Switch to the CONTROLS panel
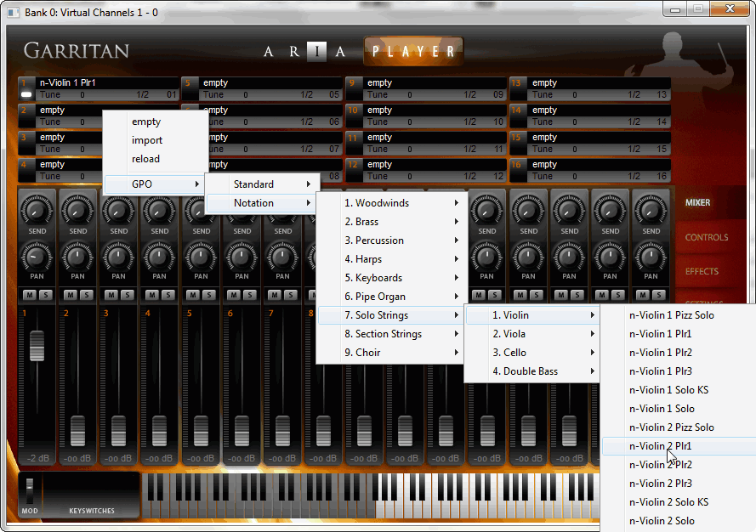 click(x=706, y=238)
